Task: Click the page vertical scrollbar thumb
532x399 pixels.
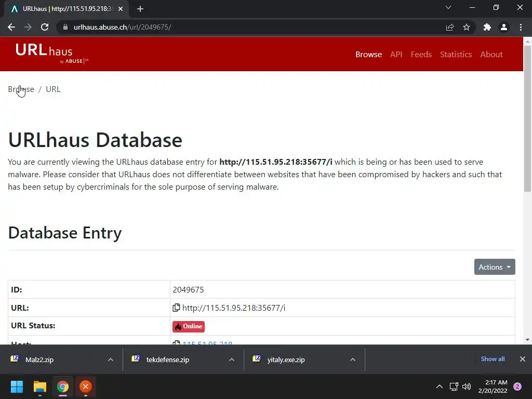Action: click(x=527, y=119)
